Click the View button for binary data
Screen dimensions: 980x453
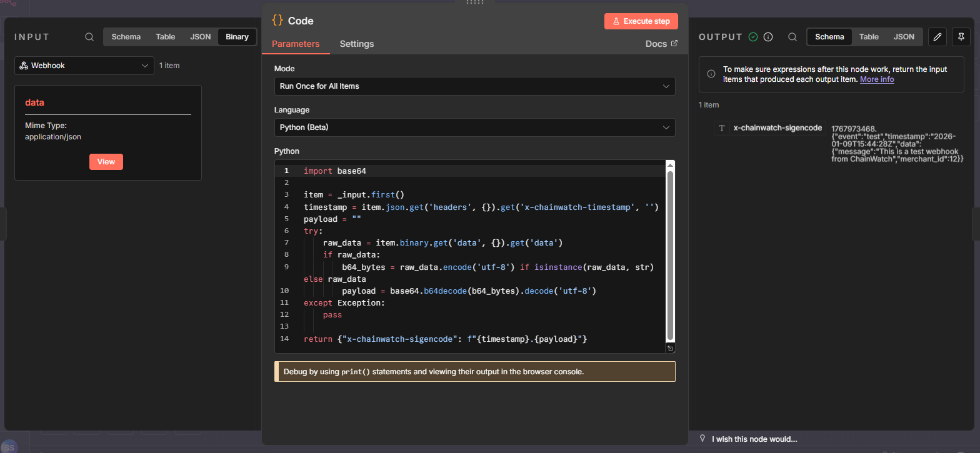coord(106,162)
